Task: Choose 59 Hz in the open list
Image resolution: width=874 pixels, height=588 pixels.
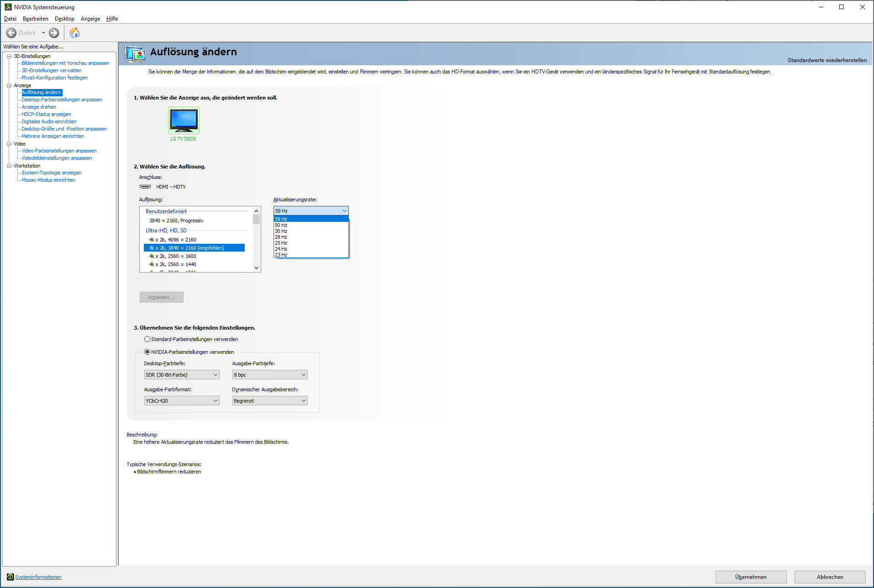Action: click(x=311, y=219)
